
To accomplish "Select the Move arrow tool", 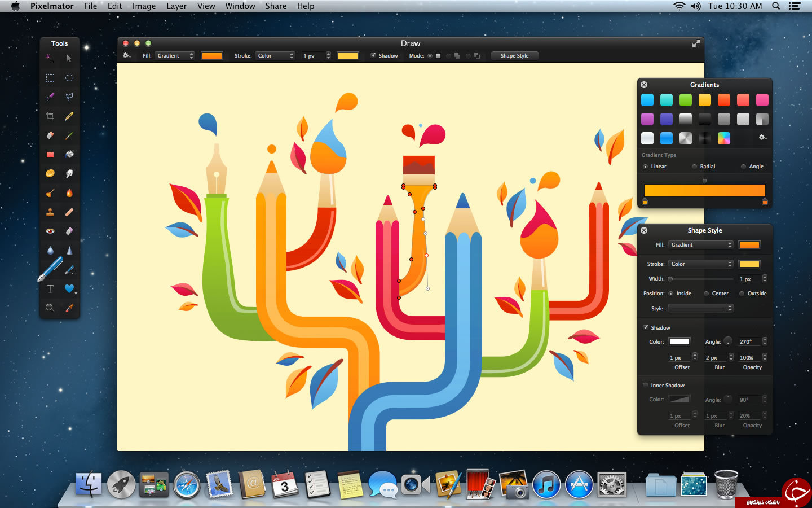I will [x=69, y=58].
